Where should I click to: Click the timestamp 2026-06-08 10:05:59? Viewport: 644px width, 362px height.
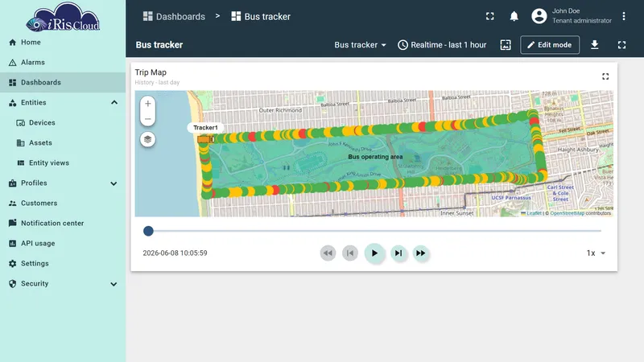(175, 253)
